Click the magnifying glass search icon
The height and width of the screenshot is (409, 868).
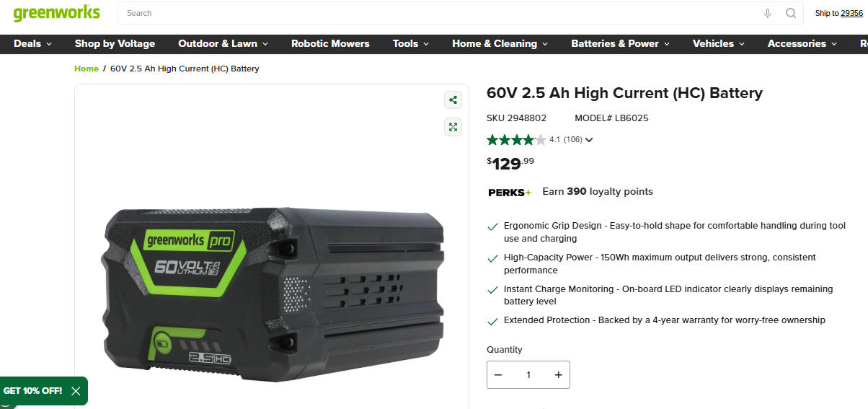(x=791, y=13)
